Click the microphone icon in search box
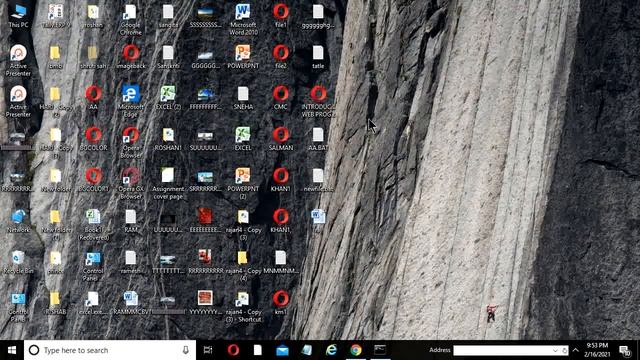Image resolution: width=640 pixels, height=360 pixels. 186,350
